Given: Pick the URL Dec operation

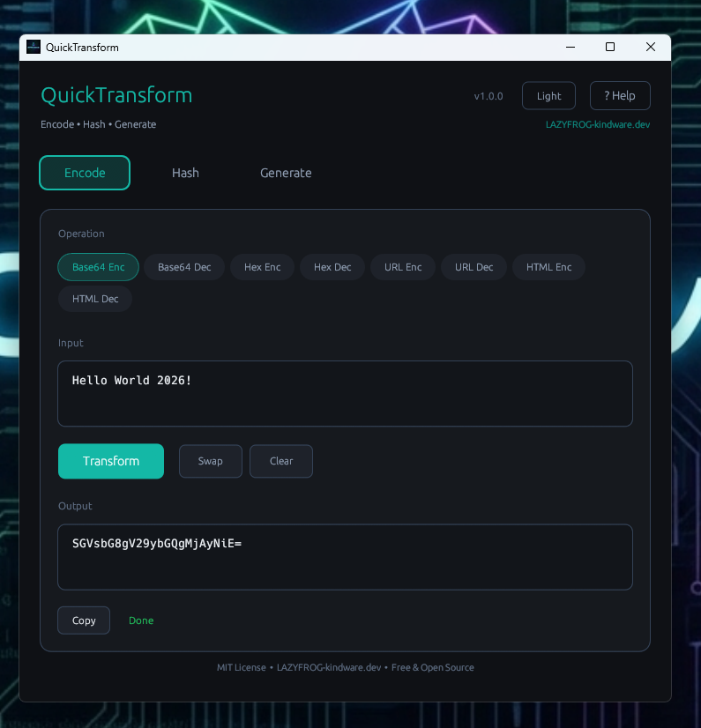Looking at the screenshot, I should pyautogui.click(x=474, y=267).
